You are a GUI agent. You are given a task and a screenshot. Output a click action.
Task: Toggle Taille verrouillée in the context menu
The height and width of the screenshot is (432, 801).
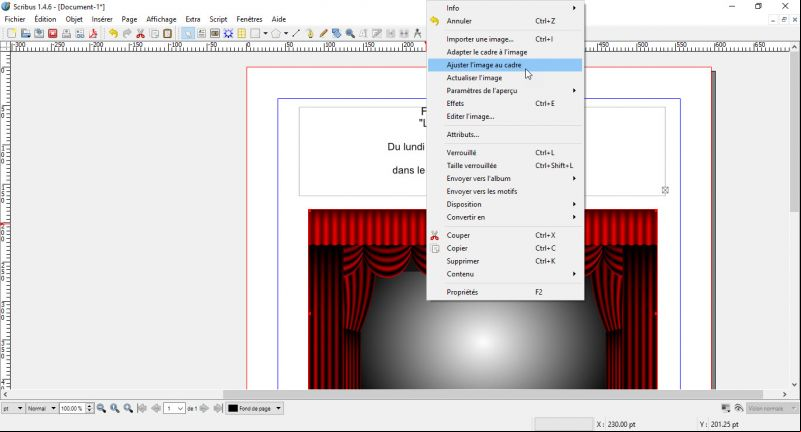[x=505, y=165]
